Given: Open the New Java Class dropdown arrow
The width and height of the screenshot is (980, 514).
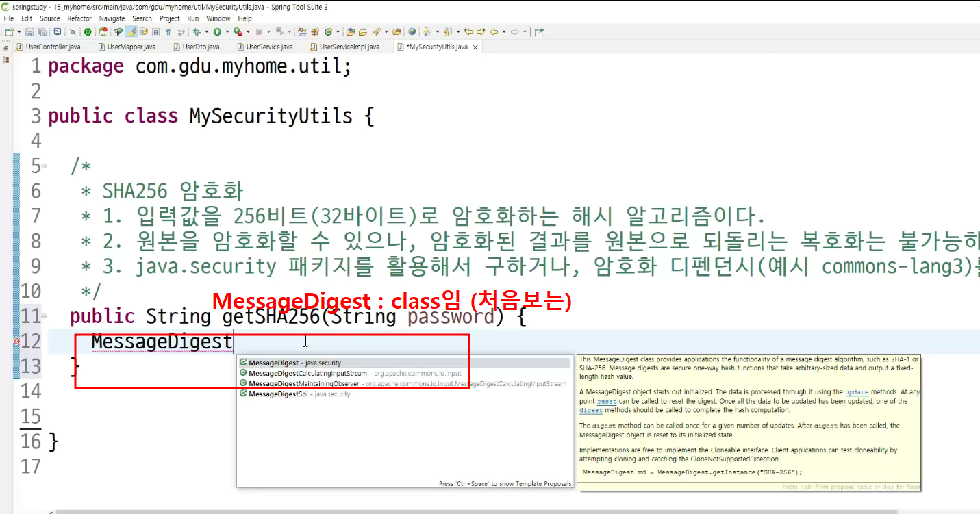Looking at the screenshot, I should (x=338, y=31).
